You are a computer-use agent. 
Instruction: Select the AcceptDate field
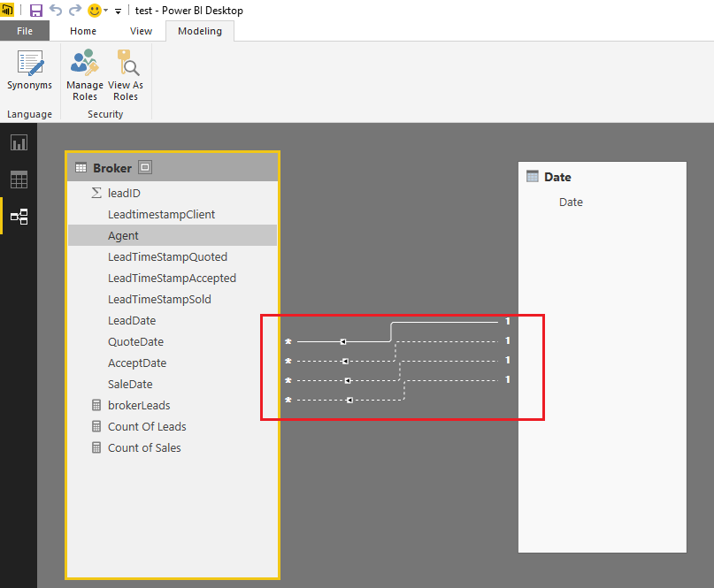173,363
